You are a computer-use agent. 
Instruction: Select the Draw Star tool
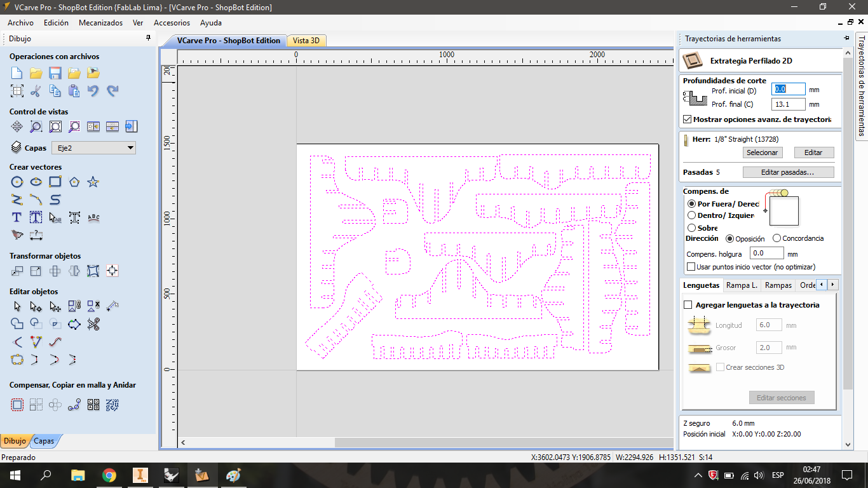(93, 182)
